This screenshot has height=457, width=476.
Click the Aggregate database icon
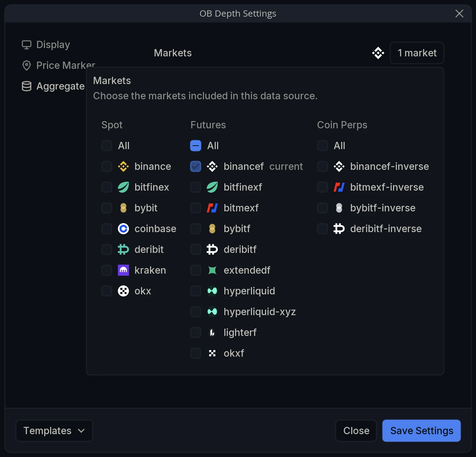(27, 86)
